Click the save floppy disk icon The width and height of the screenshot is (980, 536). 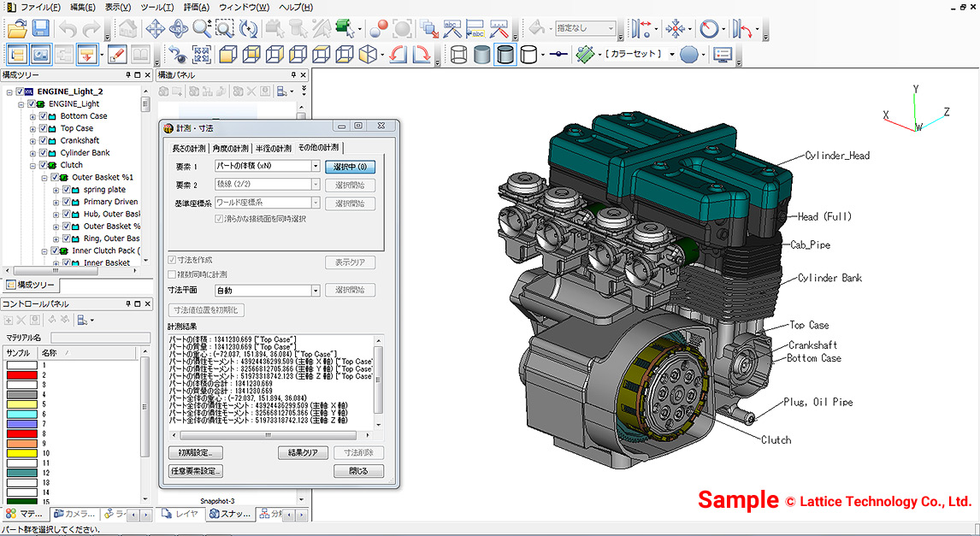pos(40,28)
